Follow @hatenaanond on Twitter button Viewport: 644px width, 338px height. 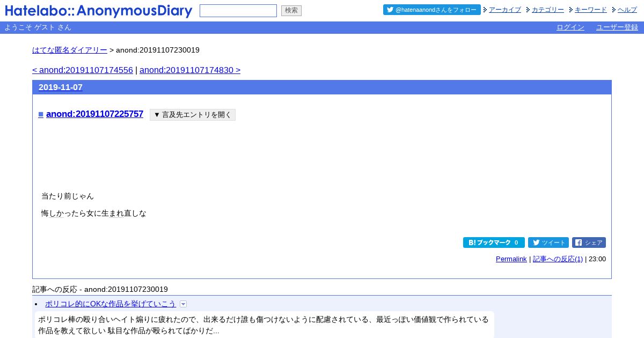432,10
